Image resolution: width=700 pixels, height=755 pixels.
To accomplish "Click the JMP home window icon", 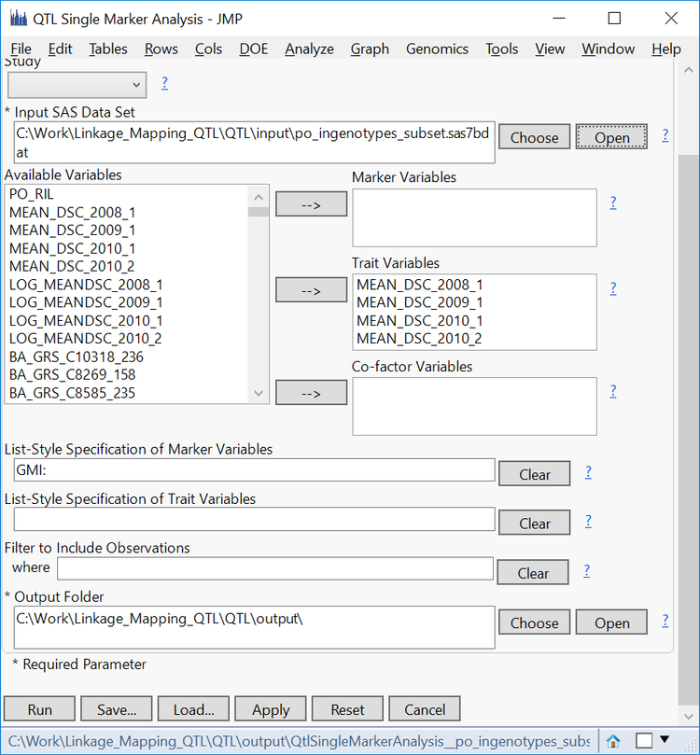I will (x=613, y=741).
